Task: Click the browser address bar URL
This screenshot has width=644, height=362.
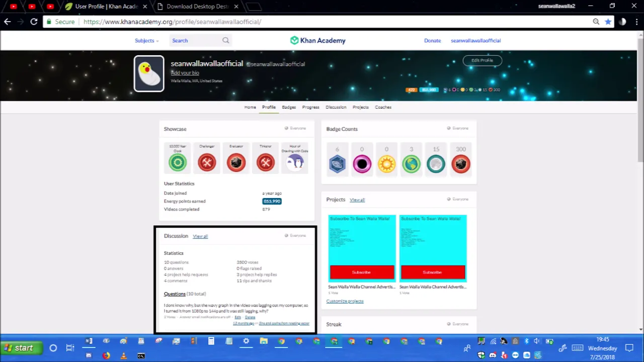Action: tap(172, 22)
